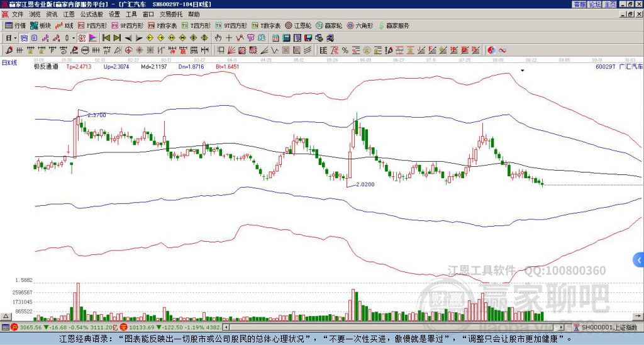Select the crosshair cursor tool
The height and width of the screenshot is (345, 644).
point(229,38)
